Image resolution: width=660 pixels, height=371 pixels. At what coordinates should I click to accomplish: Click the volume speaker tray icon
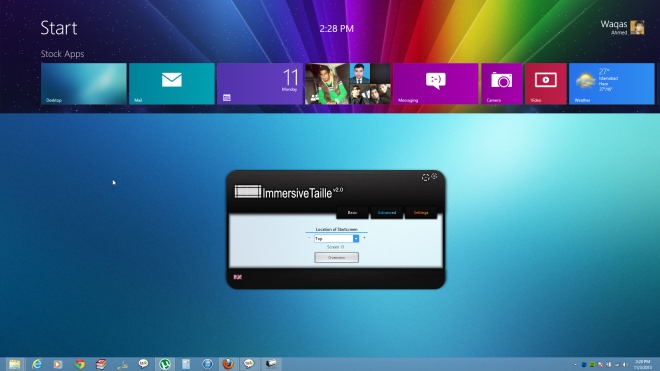pyautogui.click(x=625, y=364)
